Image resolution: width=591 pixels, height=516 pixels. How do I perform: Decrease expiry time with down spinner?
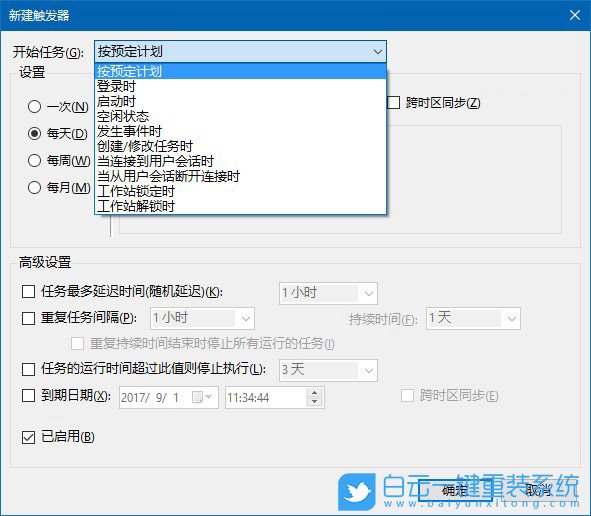coord(314,402)
